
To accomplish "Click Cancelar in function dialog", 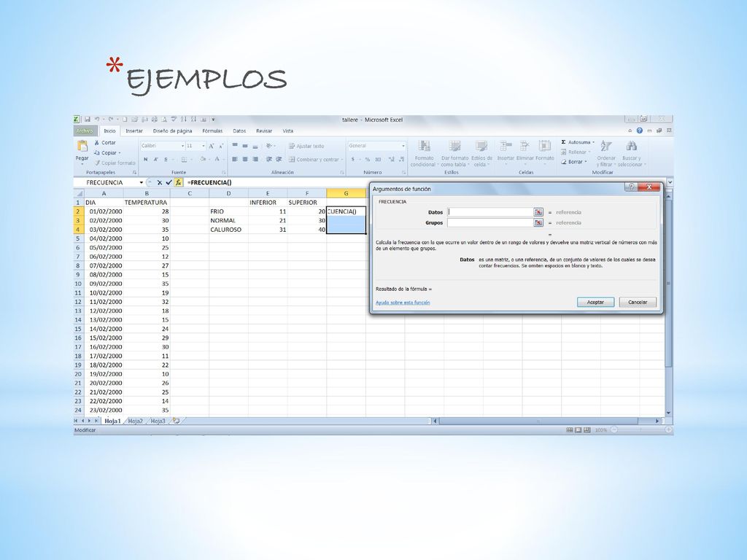I will (x=638, y=303).
